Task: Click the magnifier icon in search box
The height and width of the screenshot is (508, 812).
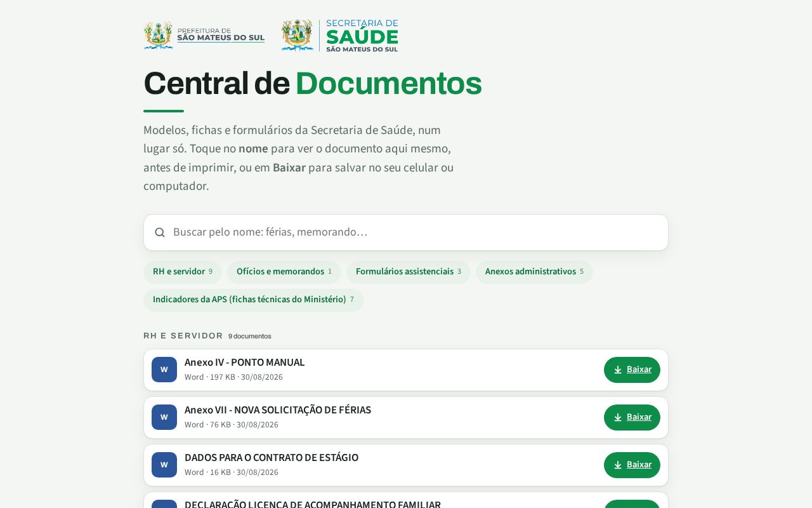Action: 160,232
